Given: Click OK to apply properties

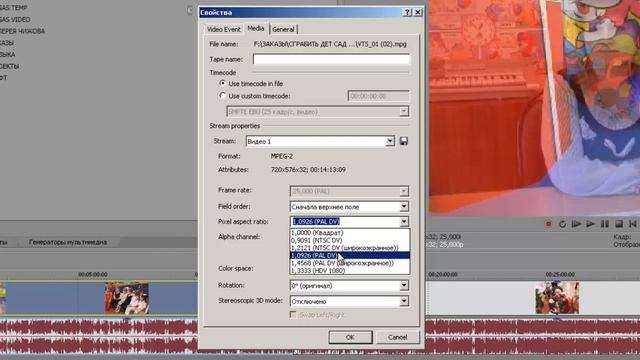Looking at the screenshot, I should (350, 337).
